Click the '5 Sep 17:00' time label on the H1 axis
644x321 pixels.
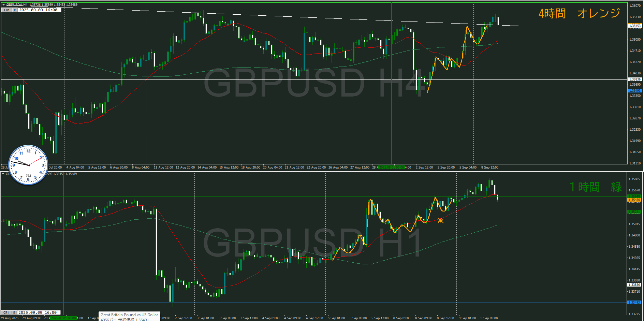tap(380, 318)
